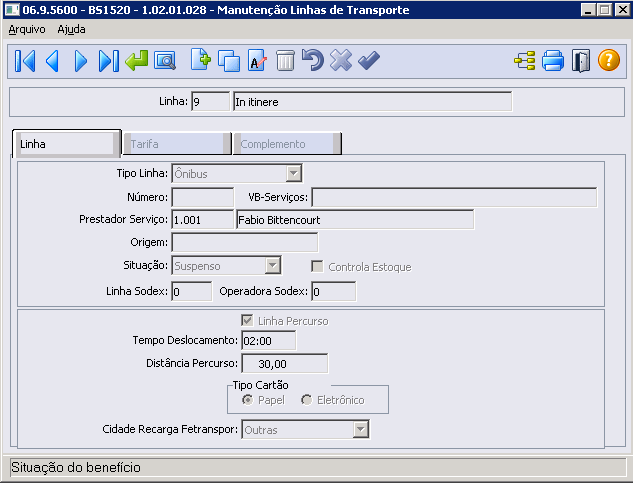Click Fabio Bittencourt name field
Viewport: 633px width, 483px height.
coord(355,220)
